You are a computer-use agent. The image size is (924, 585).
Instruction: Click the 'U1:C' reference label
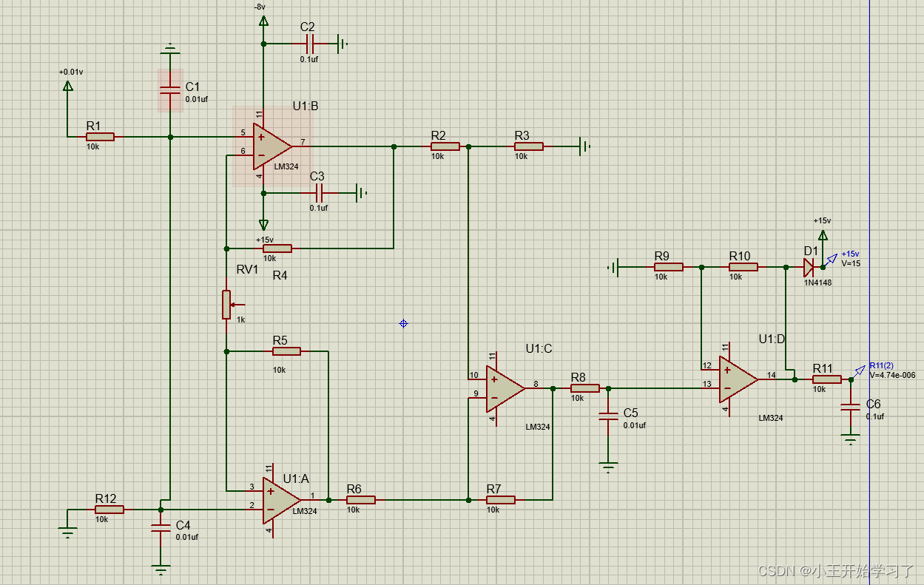point(539,349)
